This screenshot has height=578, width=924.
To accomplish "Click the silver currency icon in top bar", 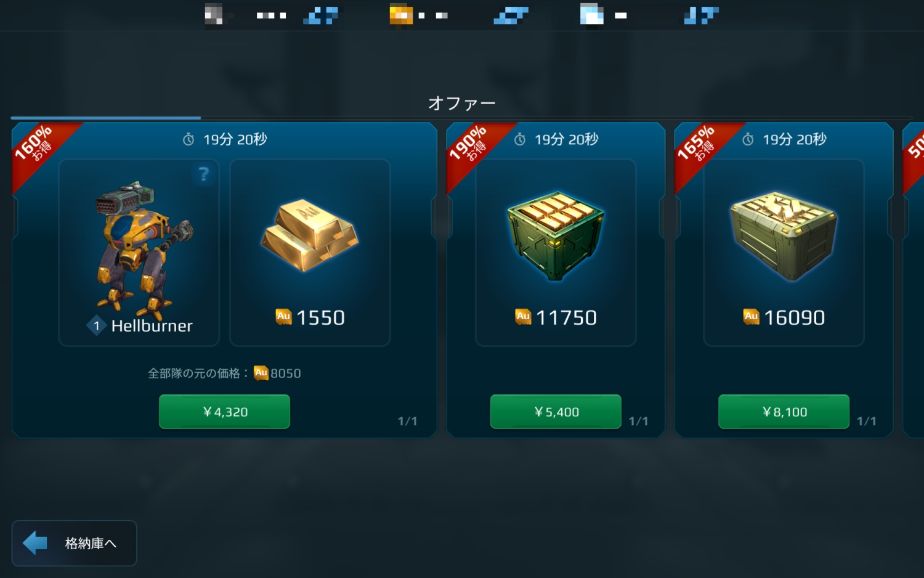I will [213, 15].
